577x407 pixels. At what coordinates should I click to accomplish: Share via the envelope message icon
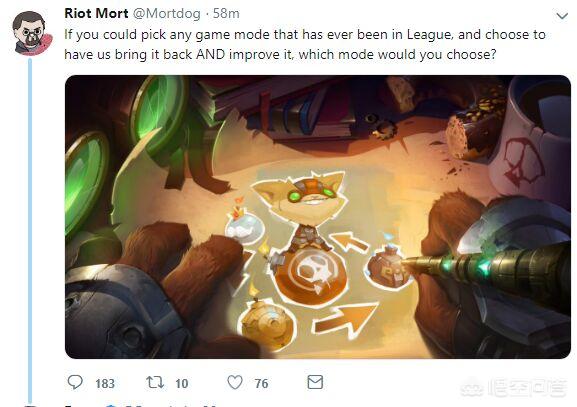[x=315, y=382]
